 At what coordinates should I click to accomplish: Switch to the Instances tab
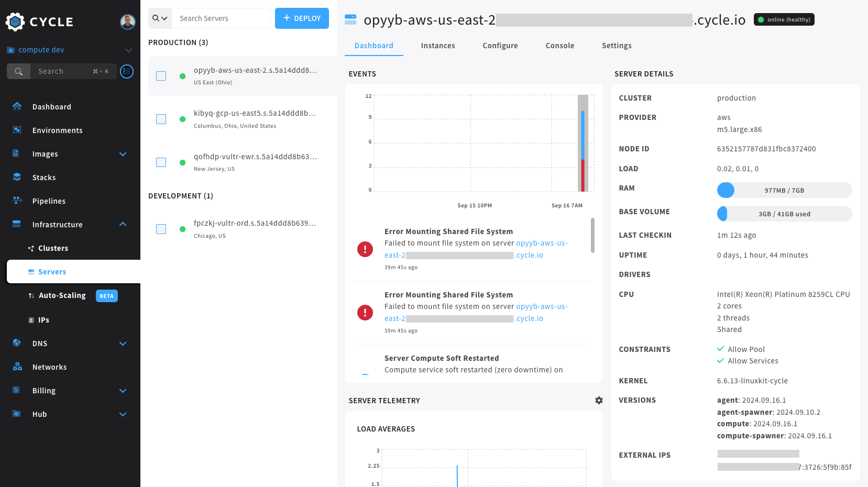pos(438,46)
